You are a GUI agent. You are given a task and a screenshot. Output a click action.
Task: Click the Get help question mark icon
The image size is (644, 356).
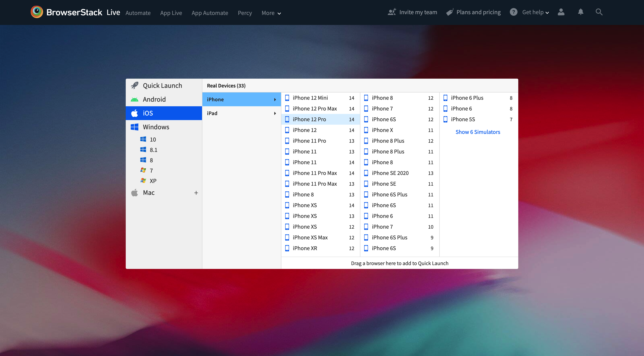pos(513,12)
